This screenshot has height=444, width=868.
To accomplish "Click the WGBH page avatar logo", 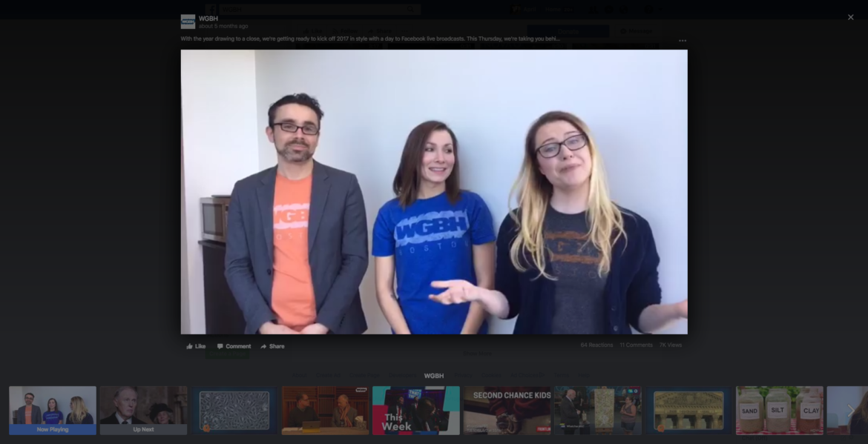I will coord(188,21).
